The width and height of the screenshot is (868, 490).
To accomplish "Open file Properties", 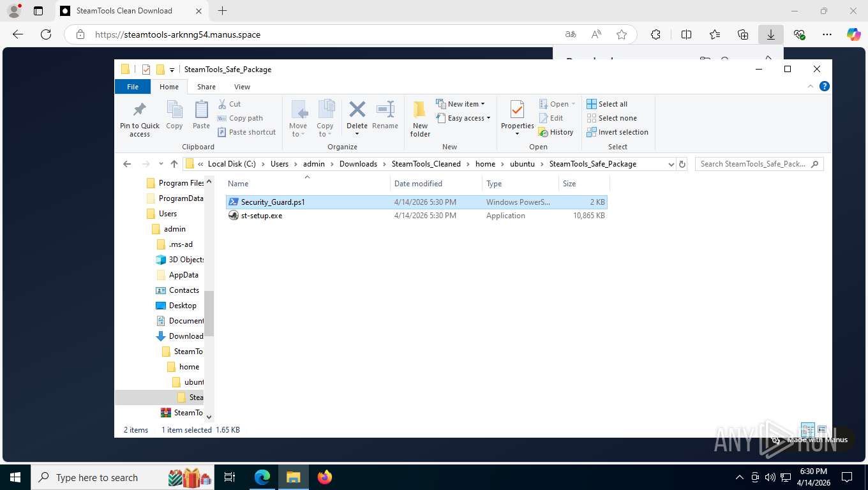I will [x=517, y=119].
